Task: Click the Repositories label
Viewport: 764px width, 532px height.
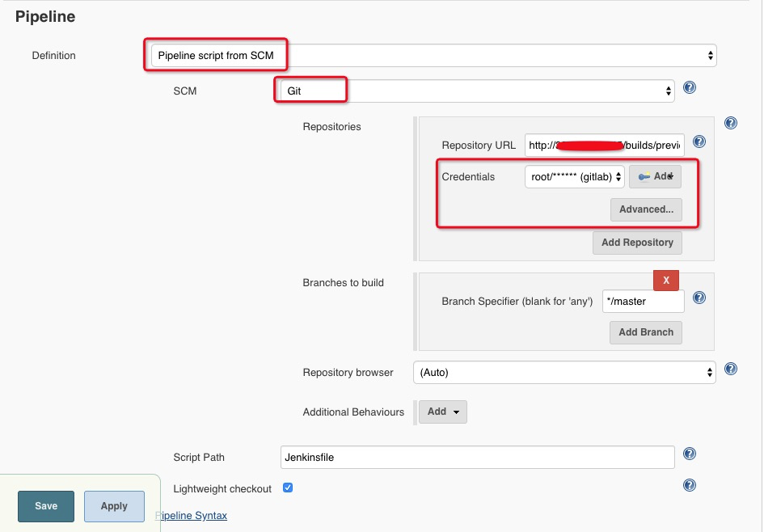Action: tap(331, 127)
